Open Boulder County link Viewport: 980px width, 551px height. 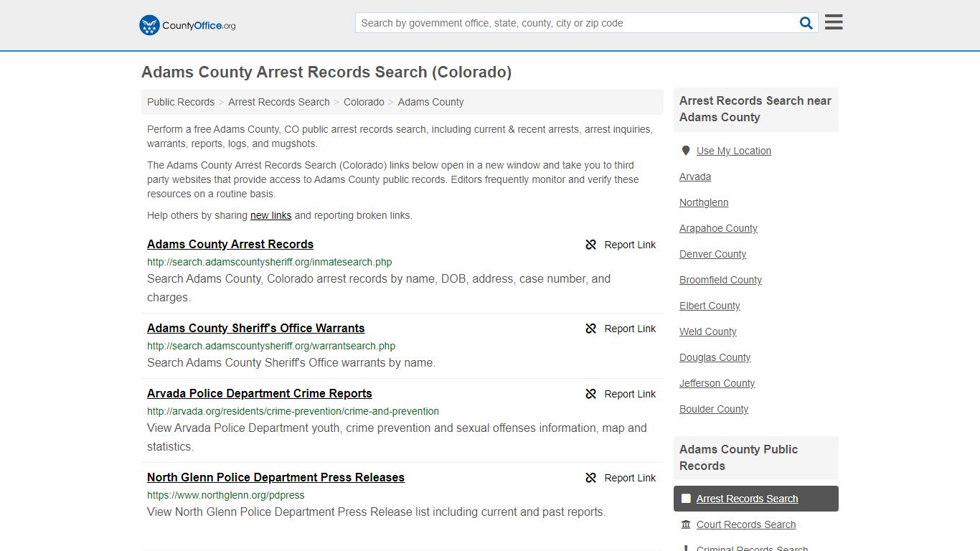click(714, 409)
